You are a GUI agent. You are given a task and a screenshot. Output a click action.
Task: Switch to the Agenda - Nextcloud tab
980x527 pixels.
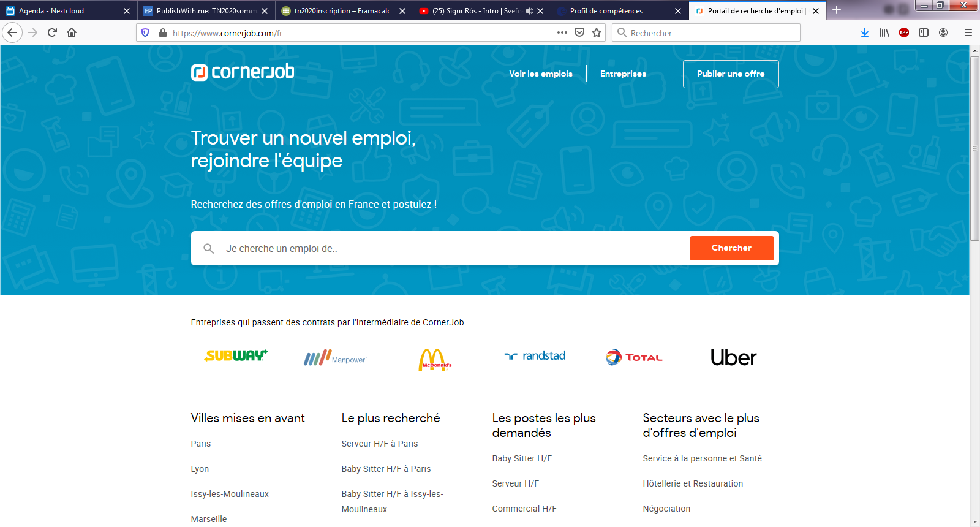61,11
